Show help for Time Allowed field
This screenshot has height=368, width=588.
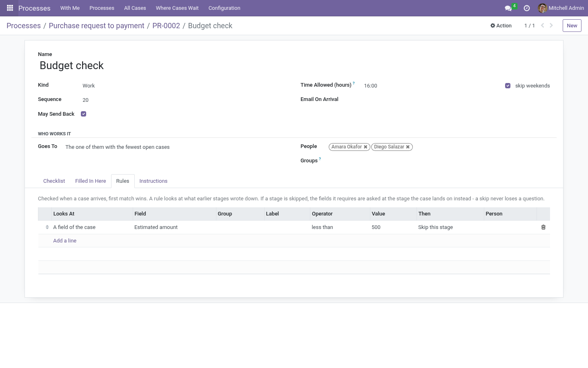pos(354,83)
